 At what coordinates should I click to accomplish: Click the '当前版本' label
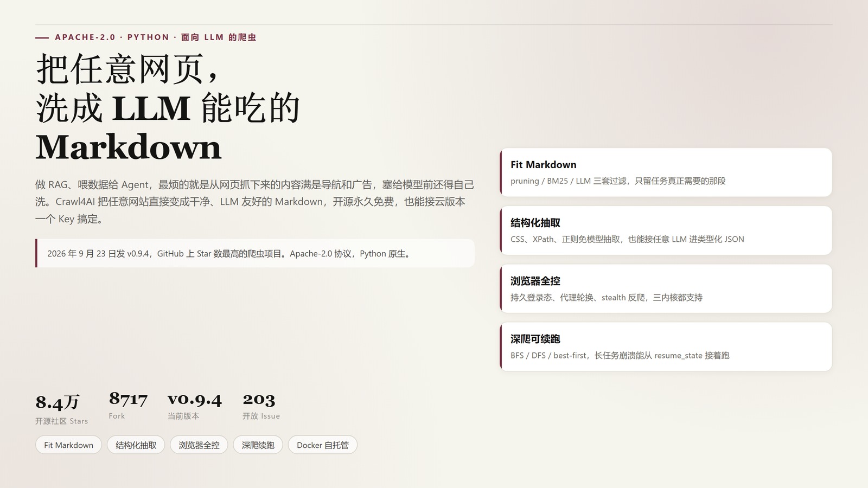[x=183, y=416]
